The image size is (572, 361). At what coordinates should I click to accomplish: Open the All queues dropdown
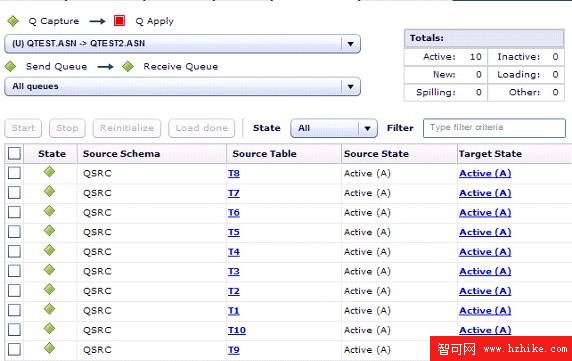[x=182, y=86]
